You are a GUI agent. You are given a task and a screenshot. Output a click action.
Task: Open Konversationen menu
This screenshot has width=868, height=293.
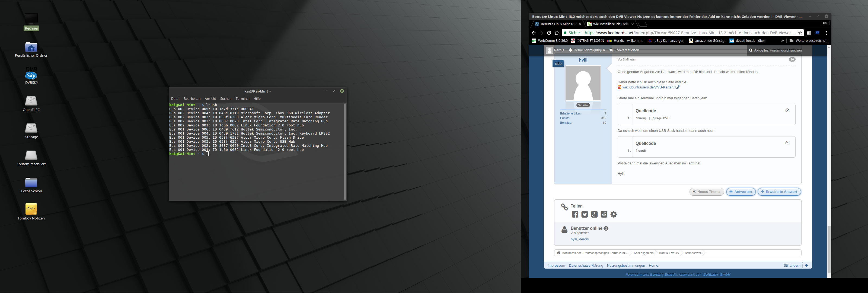[x=624, y=50]
